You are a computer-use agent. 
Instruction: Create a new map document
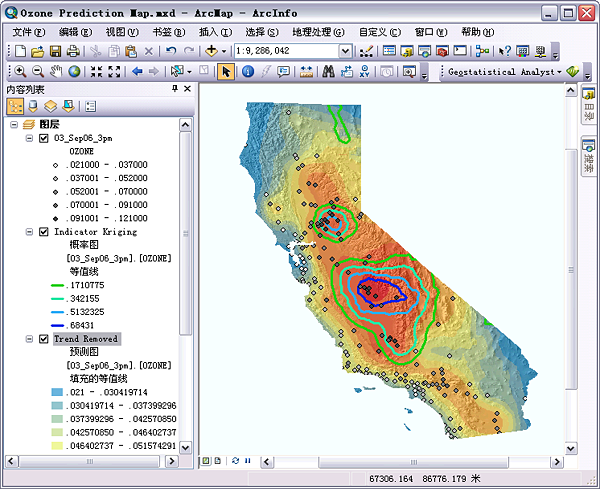click(x=20, y=51)
